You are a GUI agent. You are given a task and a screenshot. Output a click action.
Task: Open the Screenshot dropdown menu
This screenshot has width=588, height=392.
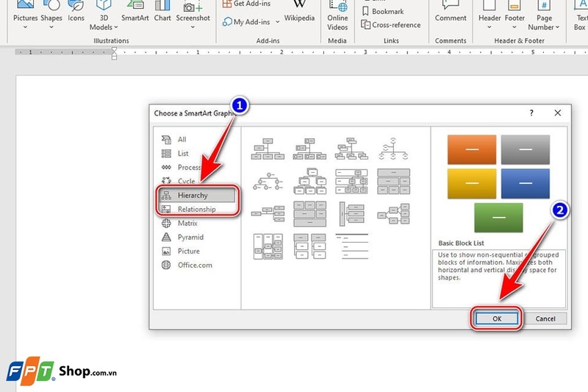click(x=193, y=27)
